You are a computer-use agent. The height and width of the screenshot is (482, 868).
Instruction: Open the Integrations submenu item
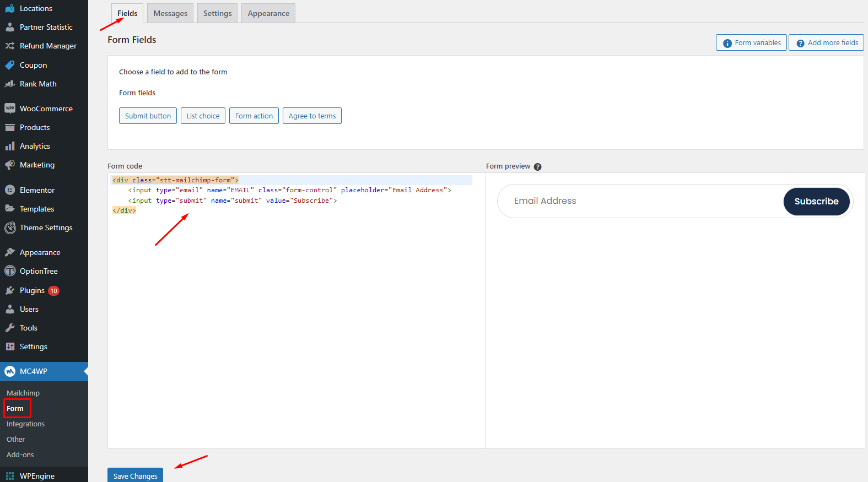[25, 424]
